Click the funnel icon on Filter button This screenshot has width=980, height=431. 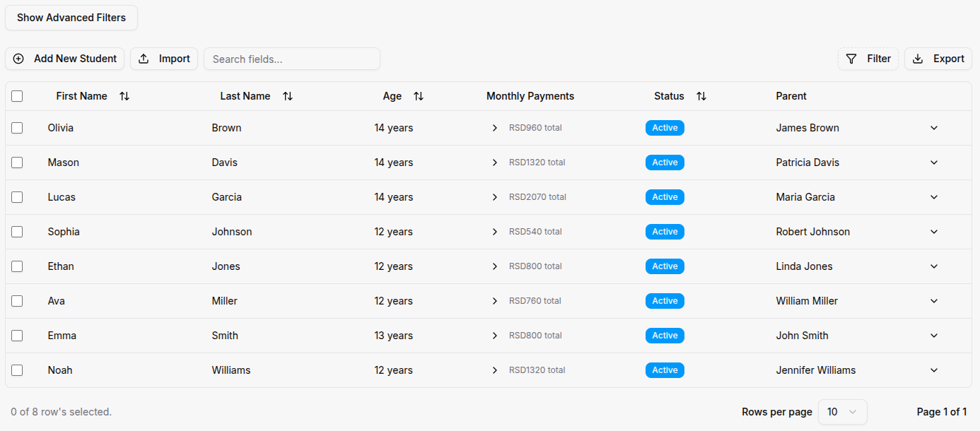(851, 59)
